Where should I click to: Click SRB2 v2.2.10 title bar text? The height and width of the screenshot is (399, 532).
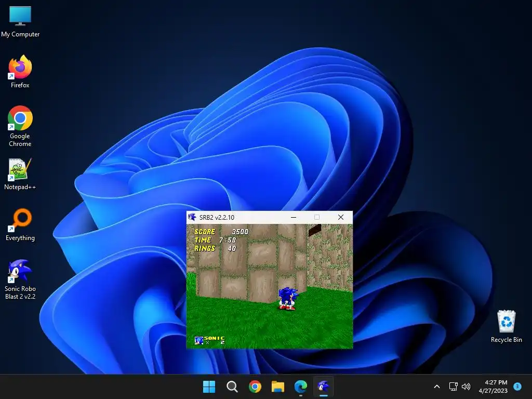217,218
